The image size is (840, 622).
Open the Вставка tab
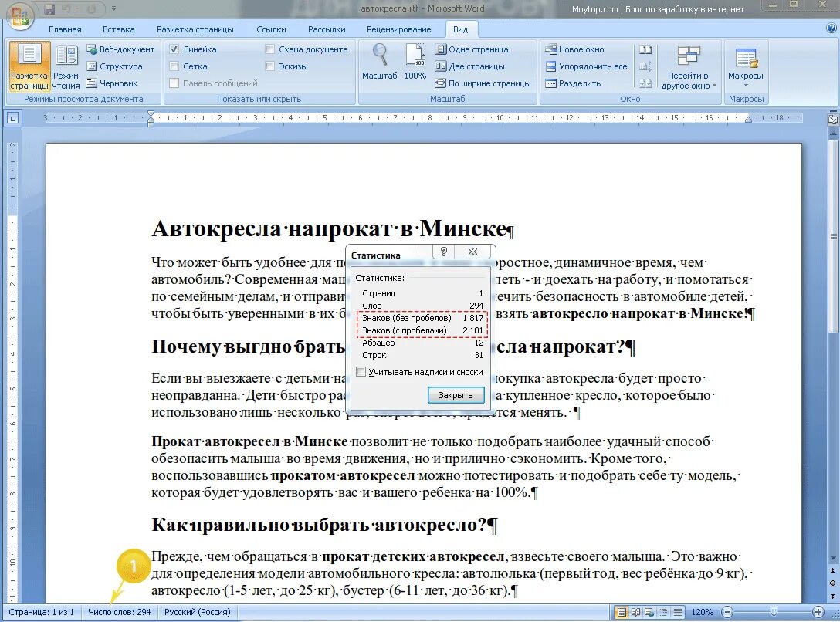coord(118,29)
